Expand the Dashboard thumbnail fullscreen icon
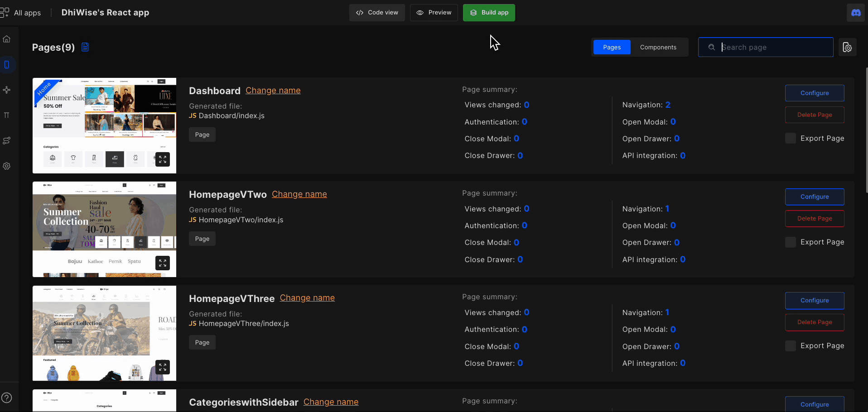 point(163,159)
